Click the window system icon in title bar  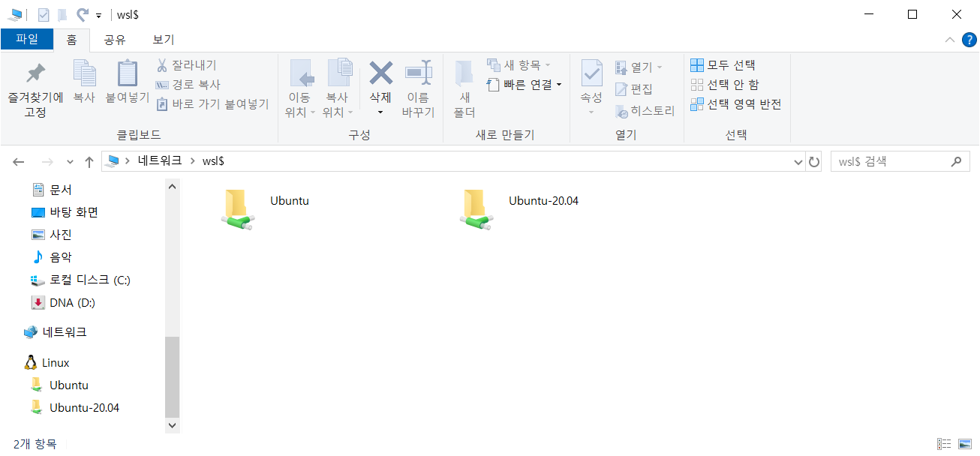coord(15,14)
